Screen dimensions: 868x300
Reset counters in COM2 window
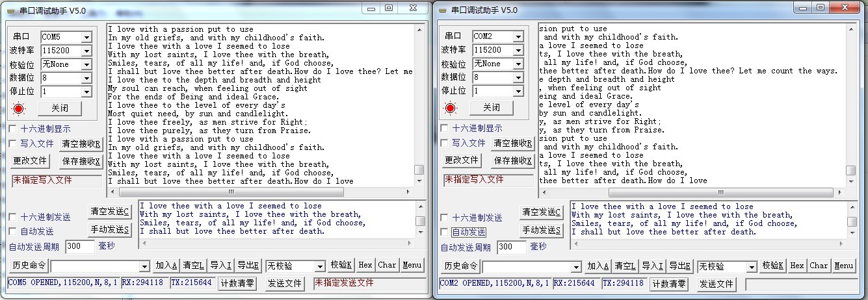point(669,284)
